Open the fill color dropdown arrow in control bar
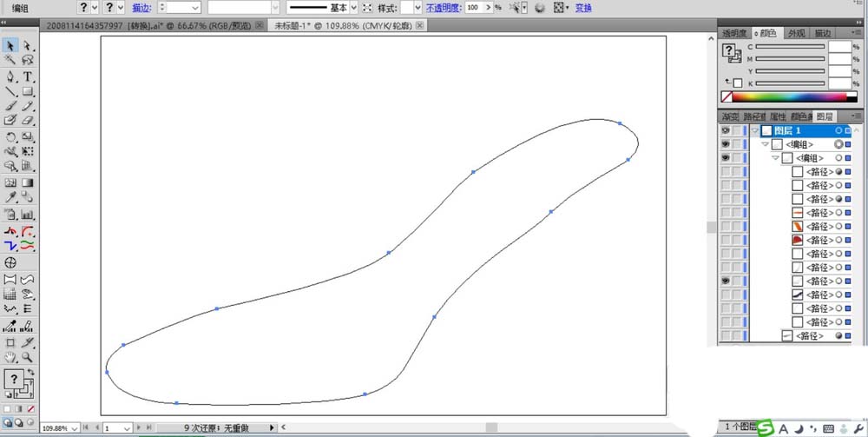 click(94, 7)
